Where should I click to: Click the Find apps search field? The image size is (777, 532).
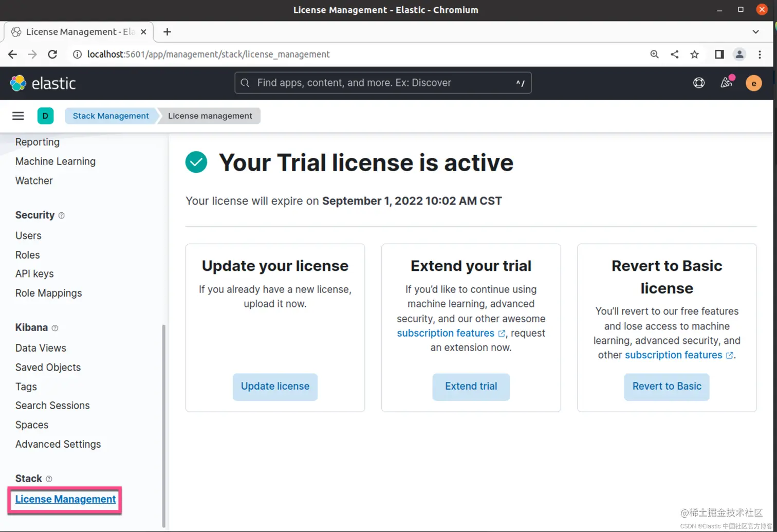(x=382, y=83)
